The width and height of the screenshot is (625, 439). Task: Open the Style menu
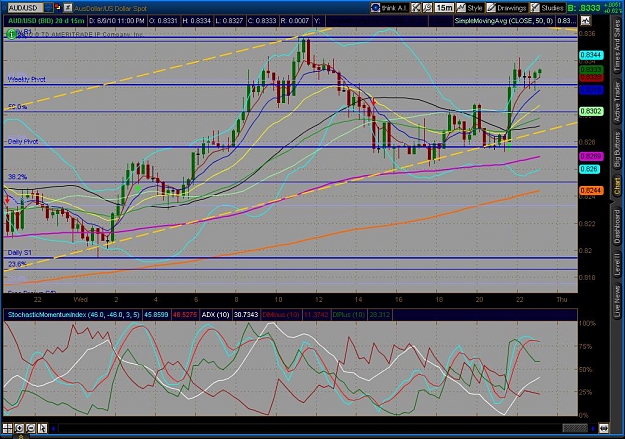pos(470,8)
